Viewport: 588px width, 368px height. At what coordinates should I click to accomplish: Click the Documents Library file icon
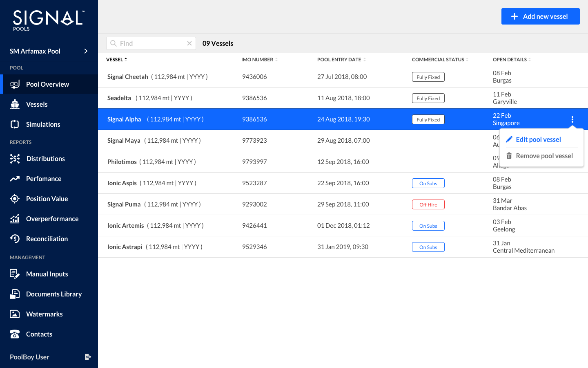click(x=15, y=294)
